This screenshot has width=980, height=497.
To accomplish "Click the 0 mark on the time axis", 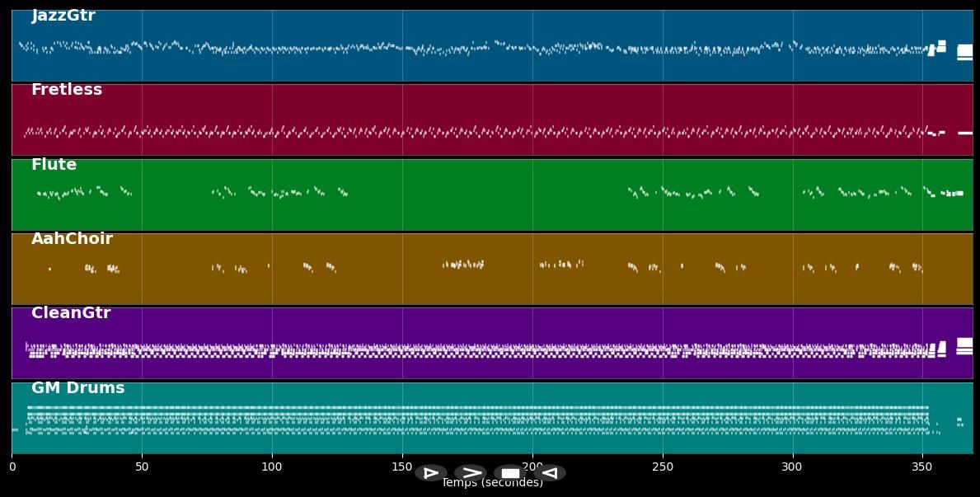I will coord(12,467).
